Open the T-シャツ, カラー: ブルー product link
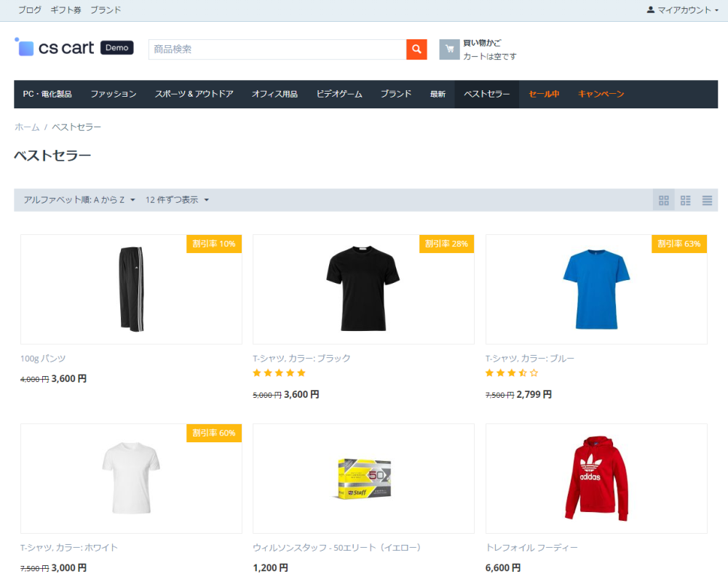The height and width of the screenshot is (587, 728). pos(530,359)
